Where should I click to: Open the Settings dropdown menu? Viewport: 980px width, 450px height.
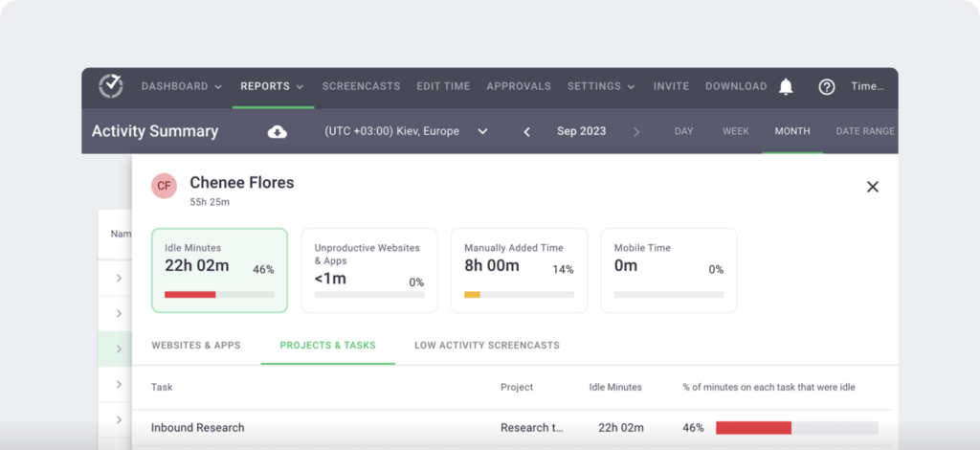click(x=601, y=86)
